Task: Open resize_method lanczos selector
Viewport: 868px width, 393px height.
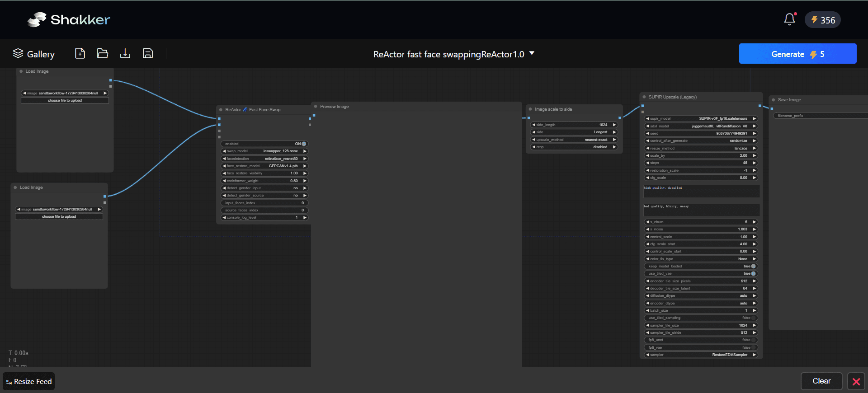Action: 701,148
